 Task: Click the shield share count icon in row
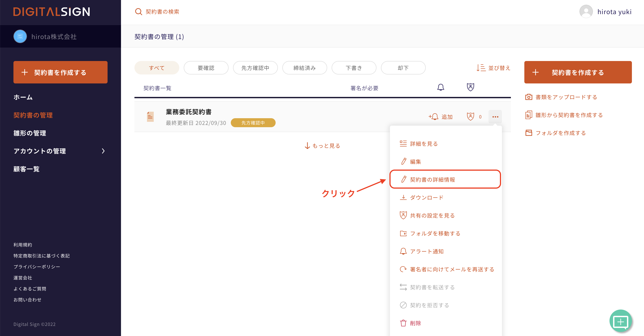click(x=470, y=117)
